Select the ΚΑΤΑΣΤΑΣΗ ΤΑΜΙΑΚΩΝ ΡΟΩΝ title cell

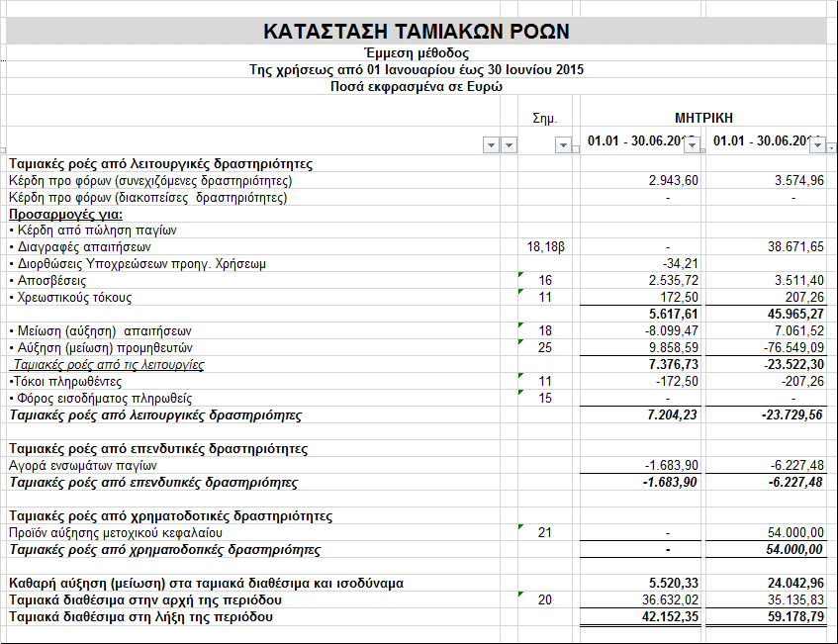tap(417, 32)
